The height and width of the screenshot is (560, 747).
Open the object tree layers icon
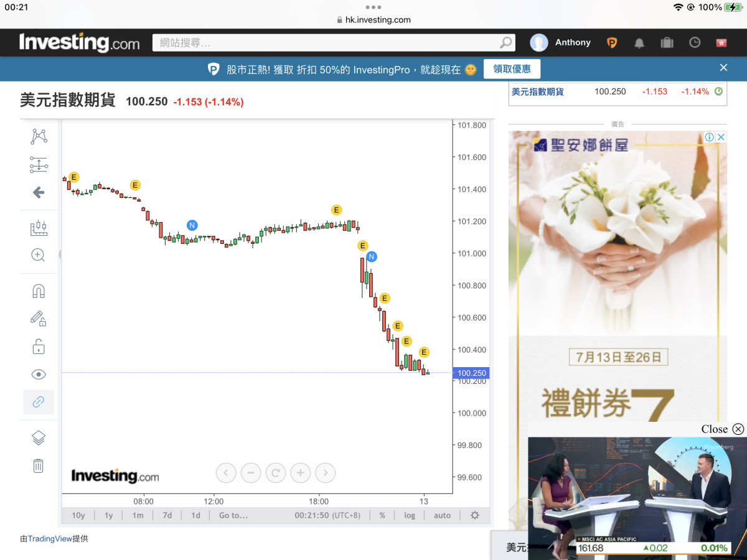click(39, 438)
